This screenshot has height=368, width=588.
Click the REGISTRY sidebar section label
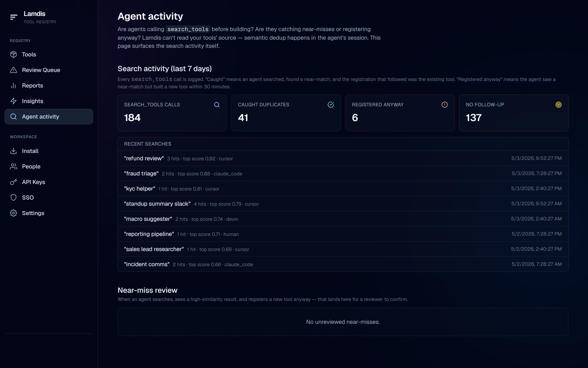[x=20, y=41]
